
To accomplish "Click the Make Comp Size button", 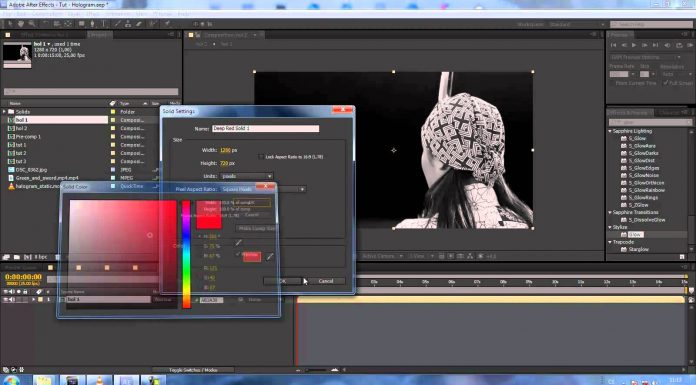I will coord(256,228).
